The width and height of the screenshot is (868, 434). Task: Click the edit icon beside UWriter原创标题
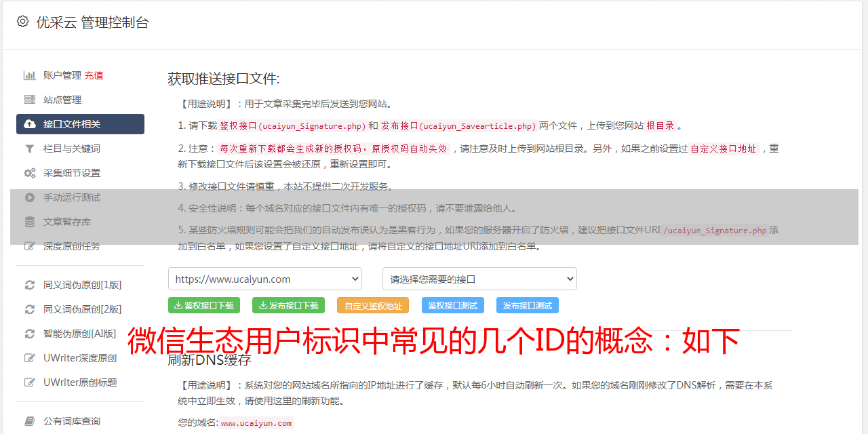coord(30,382)
